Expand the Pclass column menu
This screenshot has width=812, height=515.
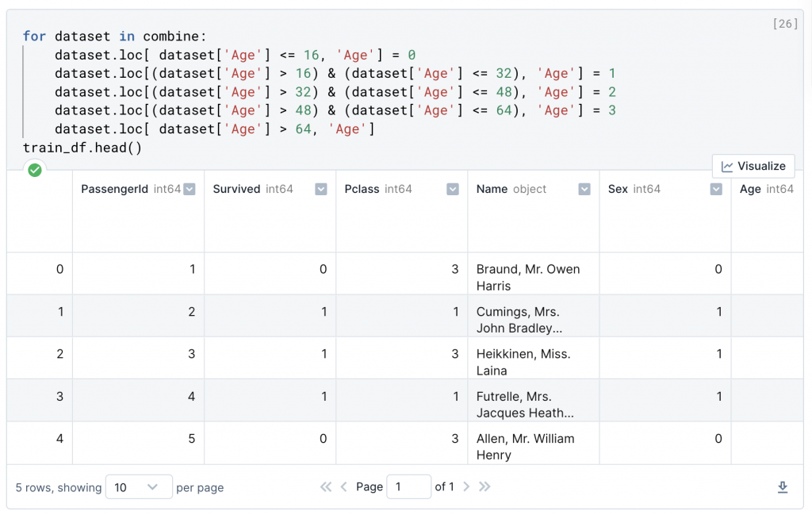(x=453, y=189)
